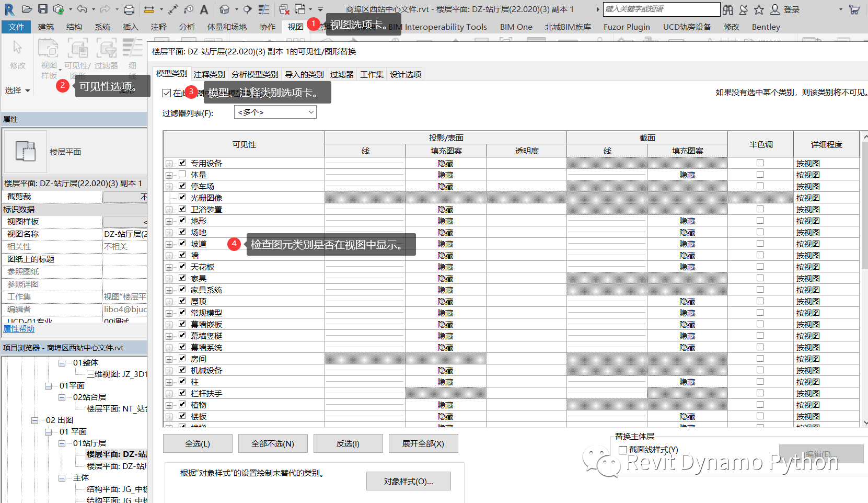This screenshot has width=868, height=503.
Task: Toggle halftone checkbox in 停车场 row
Action: click(760, 186)
